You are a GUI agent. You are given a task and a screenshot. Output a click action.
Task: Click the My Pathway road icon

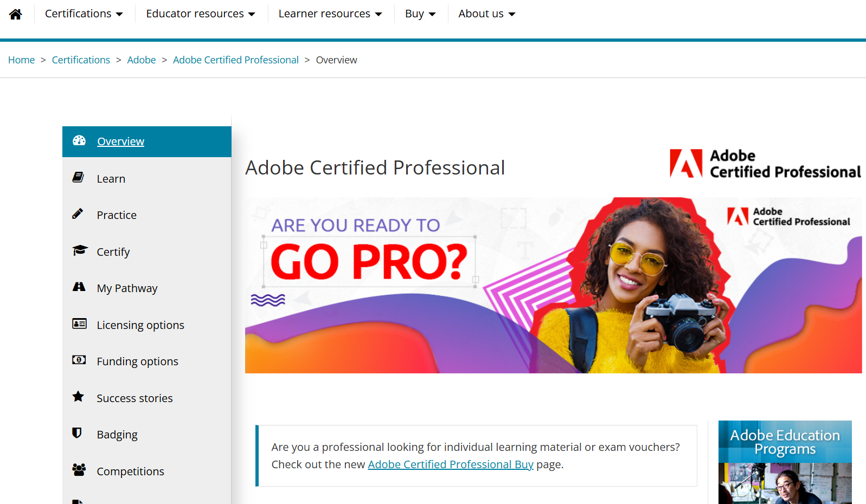coord(79,287)
